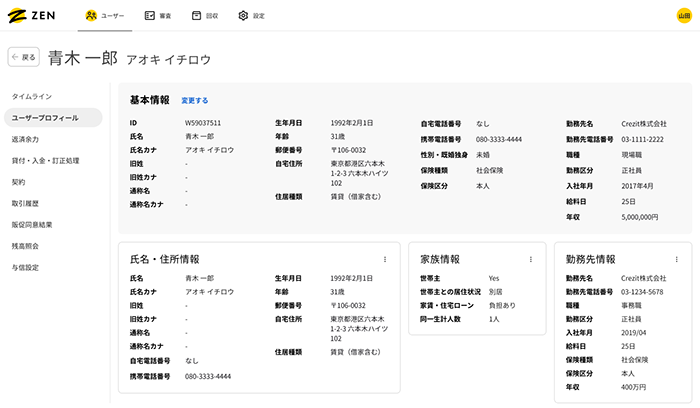Open 設定 with the gear icon
Screen dimensions: 700x408
[x=251, y=16]
